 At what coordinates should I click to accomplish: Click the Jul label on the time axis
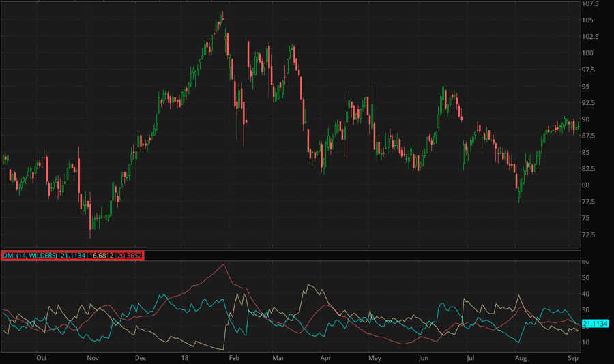click(x=471, y=357)
